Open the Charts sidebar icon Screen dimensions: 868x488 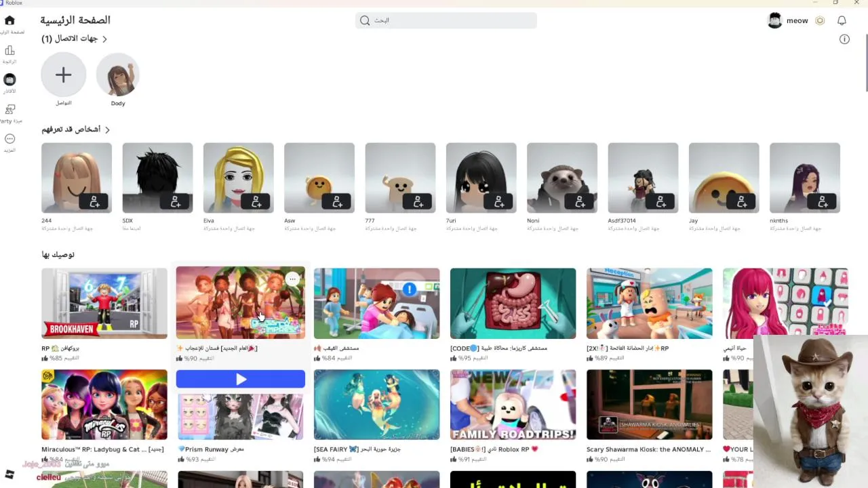(9, 50)
